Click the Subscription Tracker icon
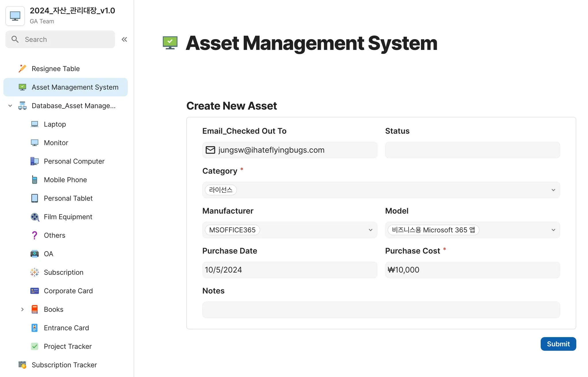Image resolution: width=588 pixels, height=377 pixels. pyautogui.click(x=22, y=365)
